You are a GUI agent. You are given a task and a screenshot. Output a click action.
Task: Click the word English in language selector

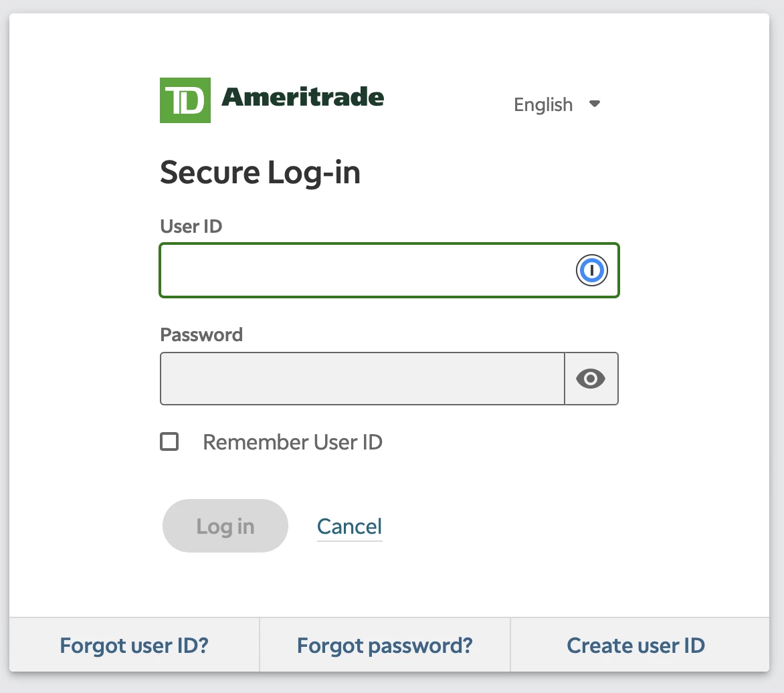point(543,104)
